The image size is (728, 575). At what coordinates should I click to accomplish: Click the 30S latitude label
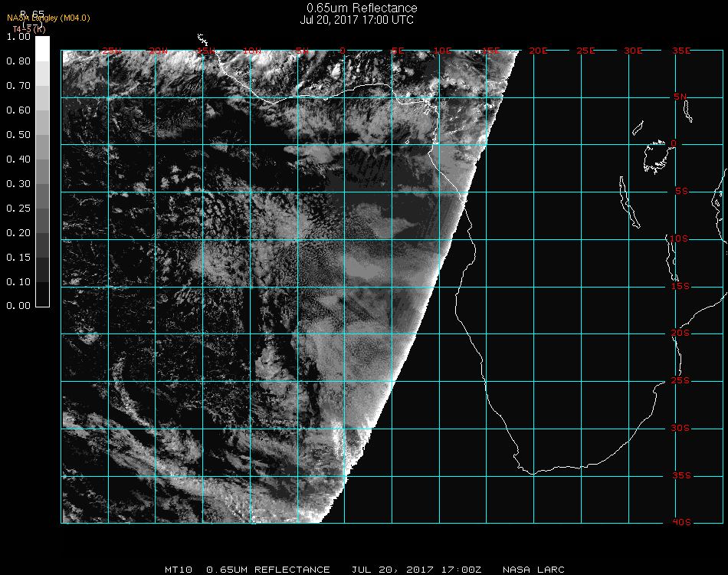[x=680, y=429]
